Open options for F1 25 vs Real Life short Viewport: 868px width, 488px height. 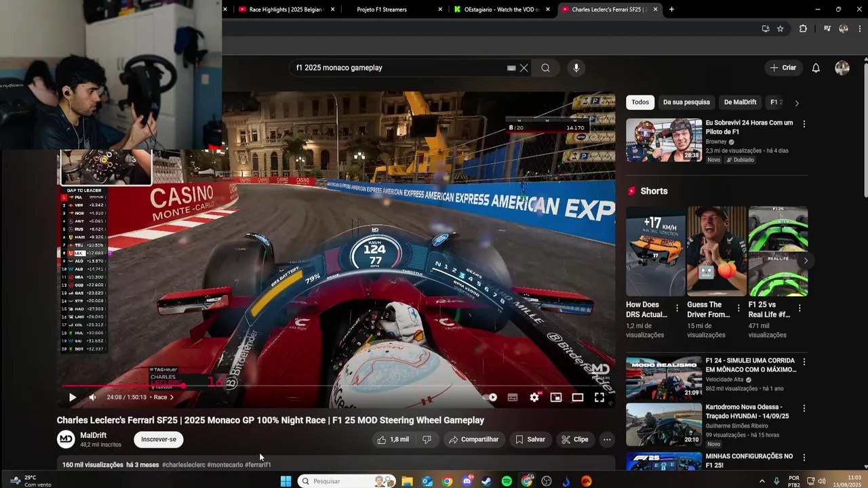[800, 308]
